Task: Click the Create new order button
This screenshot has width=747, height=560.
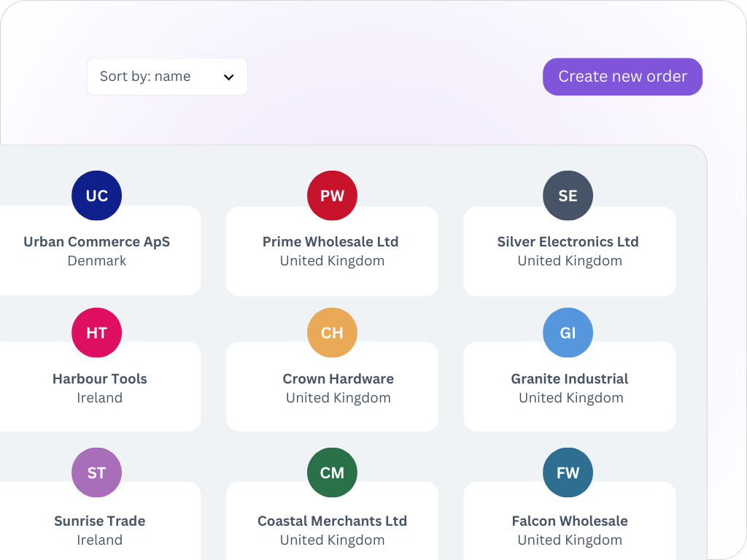Action: click(x=622, y=77)
